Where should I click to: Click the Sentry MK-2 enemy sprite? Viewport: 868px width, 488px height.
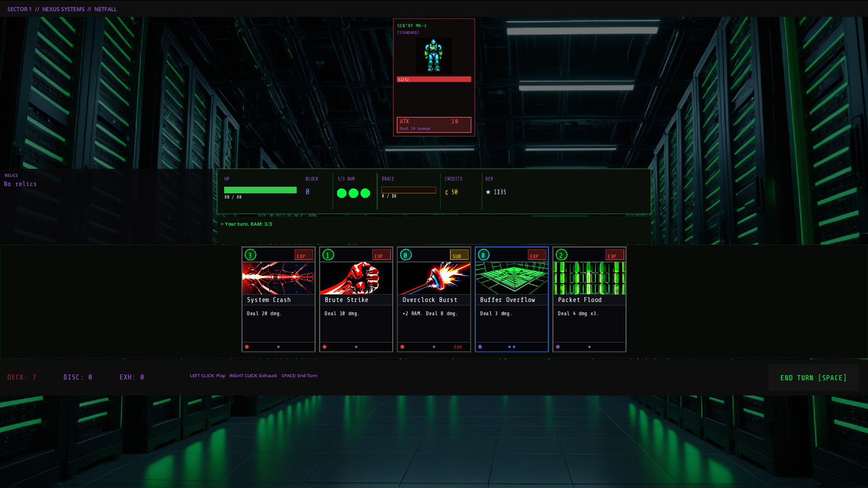pos(433,56)
